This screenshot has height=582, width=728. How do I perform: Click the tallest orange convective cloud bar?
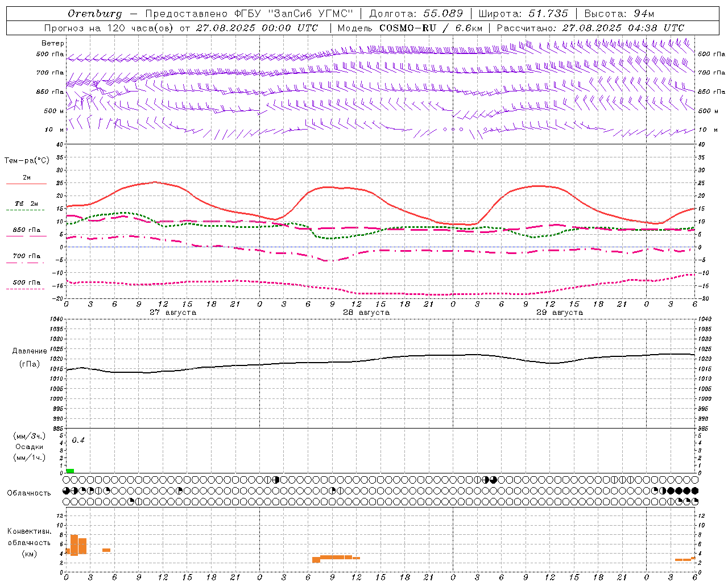tap(74, 545)
